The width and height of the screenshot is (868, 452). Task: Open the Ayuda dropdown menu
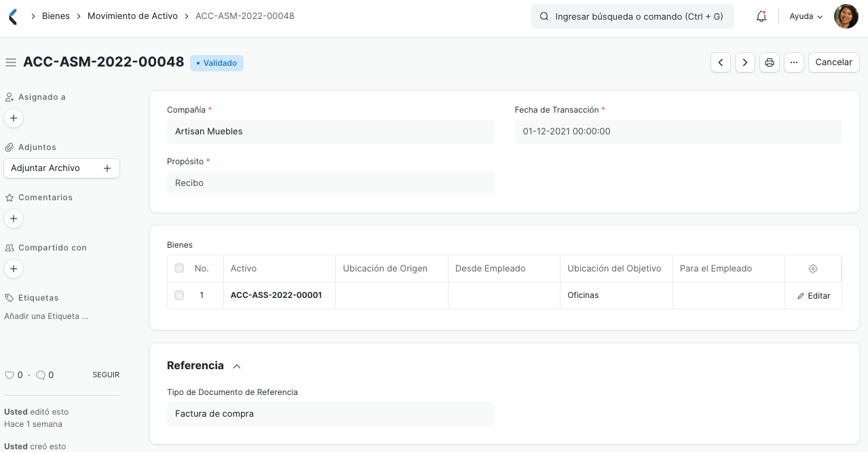tap(806, 16)
